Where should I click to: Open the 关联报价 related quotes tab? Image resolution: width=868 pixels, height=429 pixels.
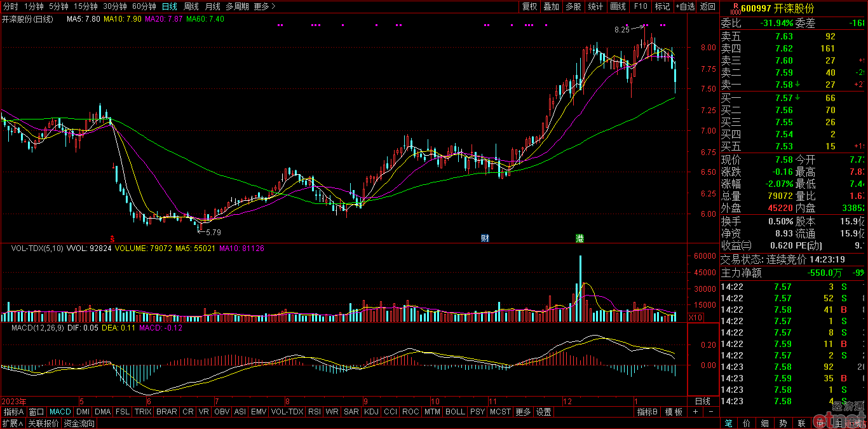(x=44, y=423)
